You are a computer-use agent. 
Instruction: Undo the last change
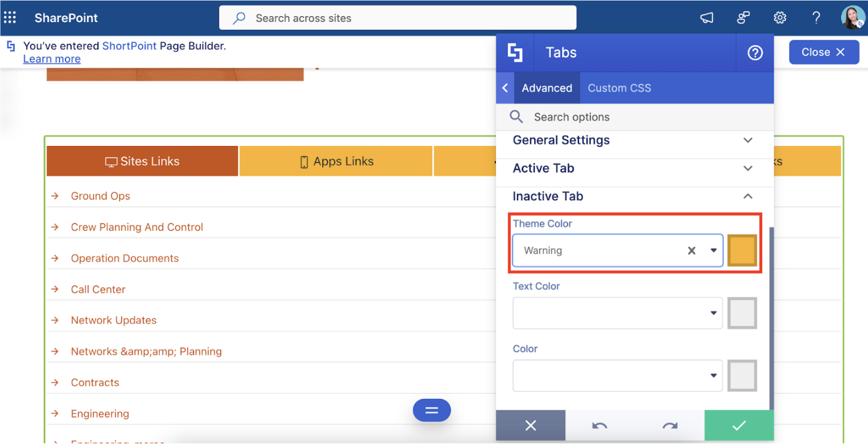click(600, 426)
